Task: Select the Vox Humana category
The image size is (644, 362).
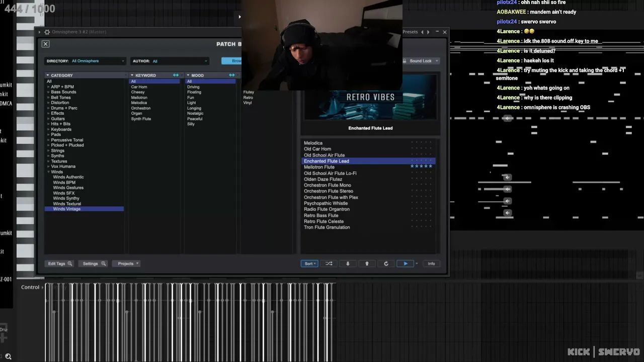Action: pos(63,166)
